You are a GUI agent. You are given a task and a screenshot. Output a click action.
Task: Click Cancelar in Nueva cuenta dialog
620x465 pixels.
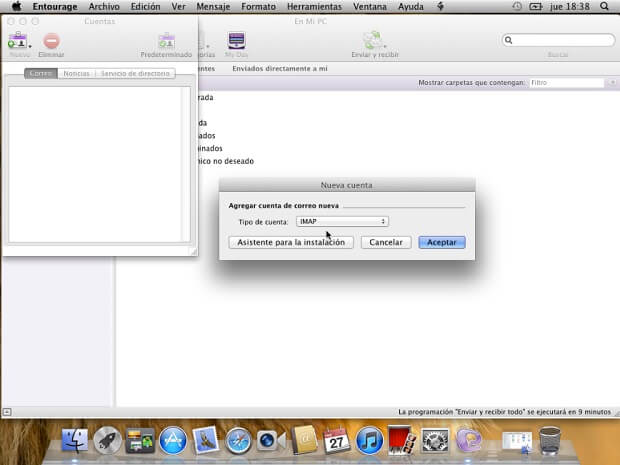[x=386, y=242]
